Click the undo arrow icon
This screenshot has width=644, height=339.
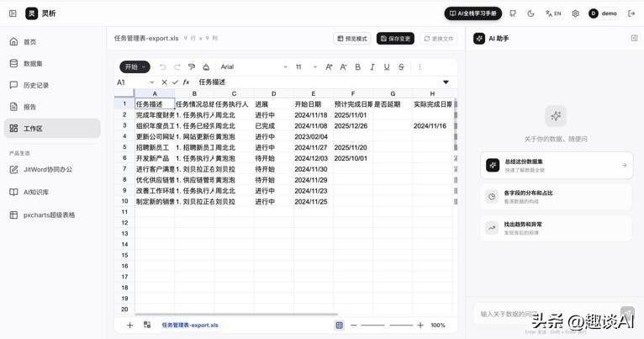[163, 67]
